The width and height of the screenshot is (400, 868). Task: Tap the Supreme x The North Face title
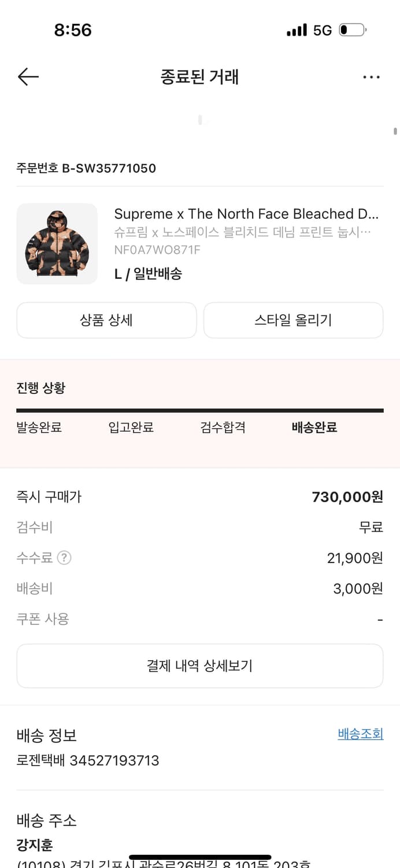(x=246, y=214)
